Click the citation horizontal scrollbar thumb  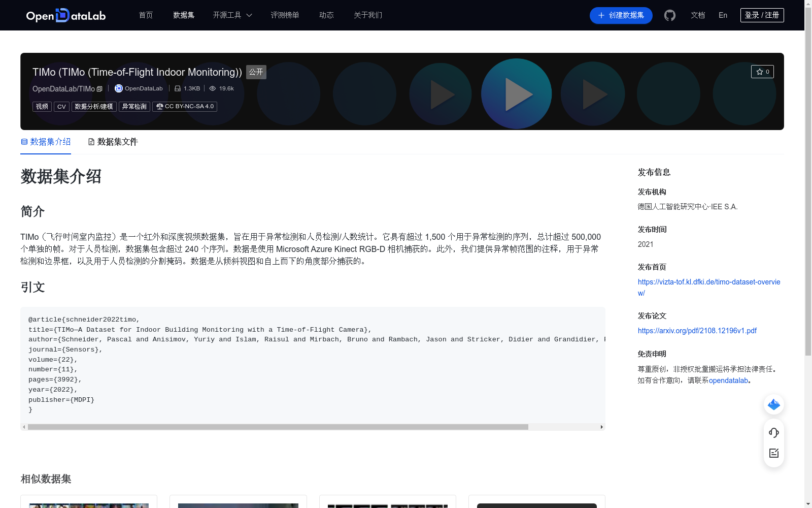(278, 427)
